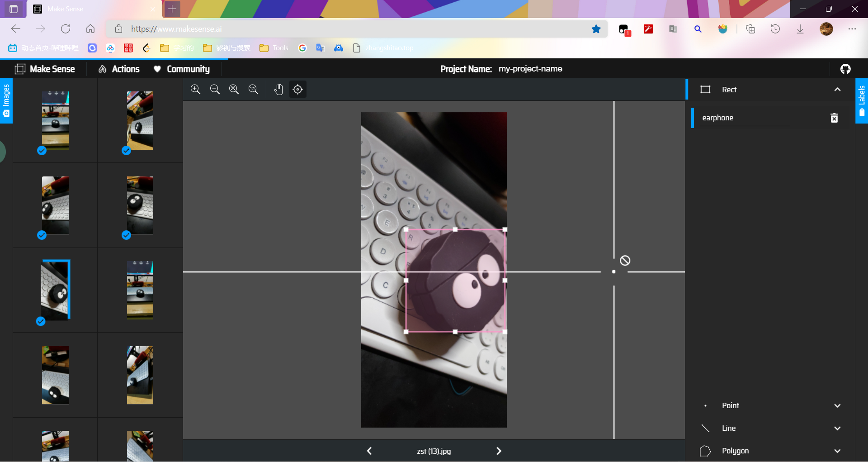Open the earphone label dropdown
This screenshot has height=462, width=868.
(x=745, y=118)
